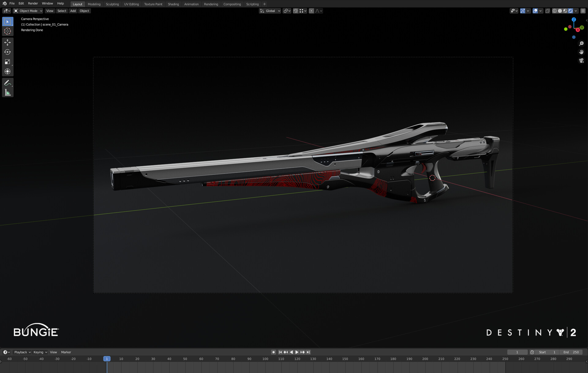Click the Blender logo menu icon
Viewport: 588px width, 373px height.
pyautogui.click(x=5, y=3)
